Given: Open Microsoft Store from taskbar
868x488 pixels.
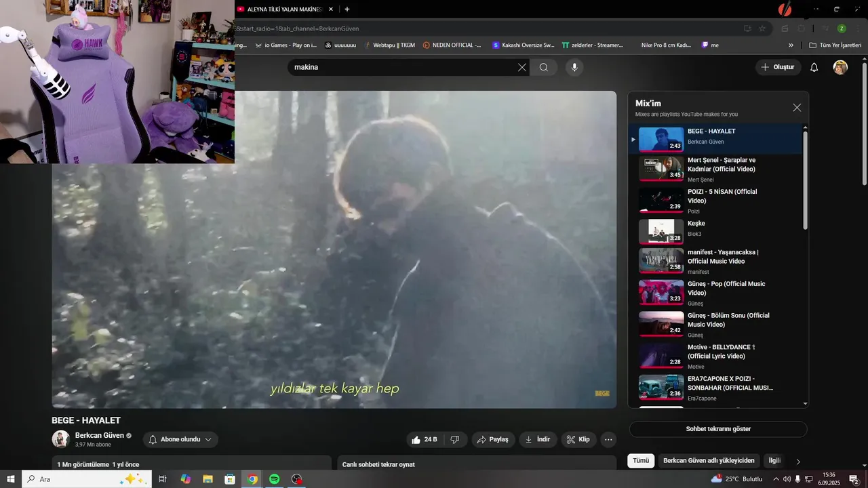Looking at the screenshot, I should [230, 479].
